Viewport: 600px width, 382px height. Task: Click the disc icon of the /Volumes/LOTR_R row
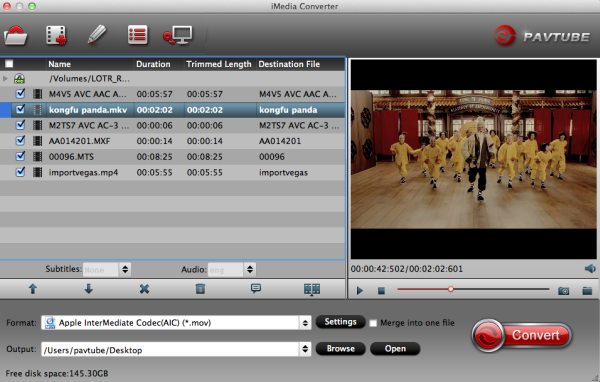pyautogui.click(x=20, y=79)
